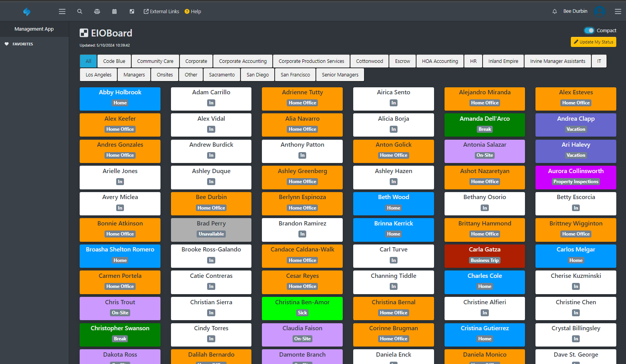
Task: Click the EIOBoard checkerboard icon in top bar
Action: coord(132,12)
